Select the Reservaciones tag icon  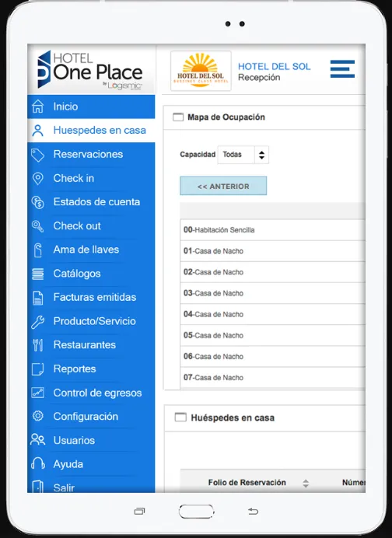click(x=38, y=155)
